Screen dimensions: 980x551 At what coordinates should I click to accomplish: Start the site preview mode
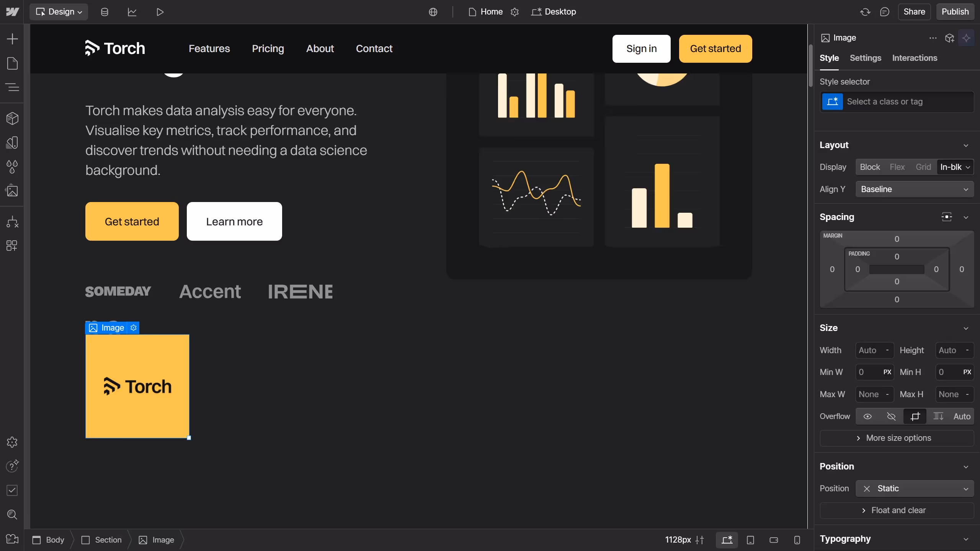coord(160,12)
